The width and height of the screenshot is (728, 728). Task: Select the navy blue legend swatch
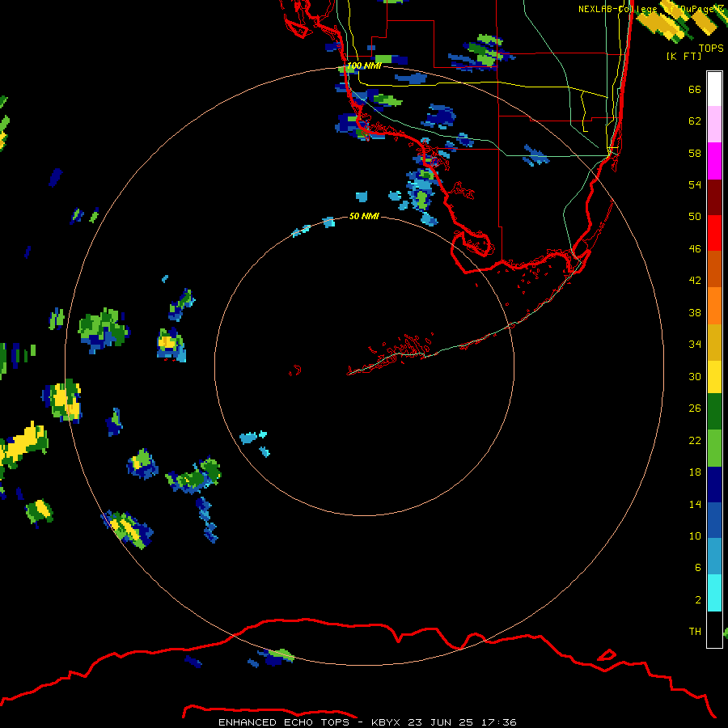coord(714,485)
